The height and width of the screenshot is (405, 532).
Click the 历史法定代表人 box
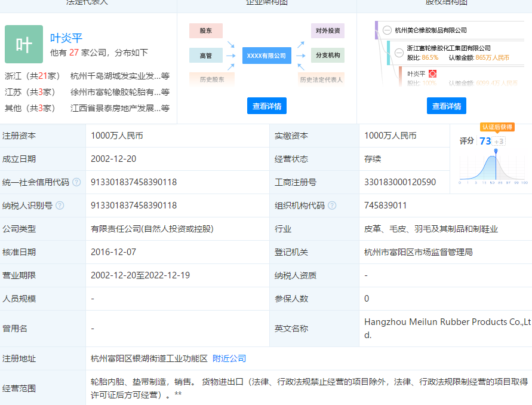click(x=321, y=79)
